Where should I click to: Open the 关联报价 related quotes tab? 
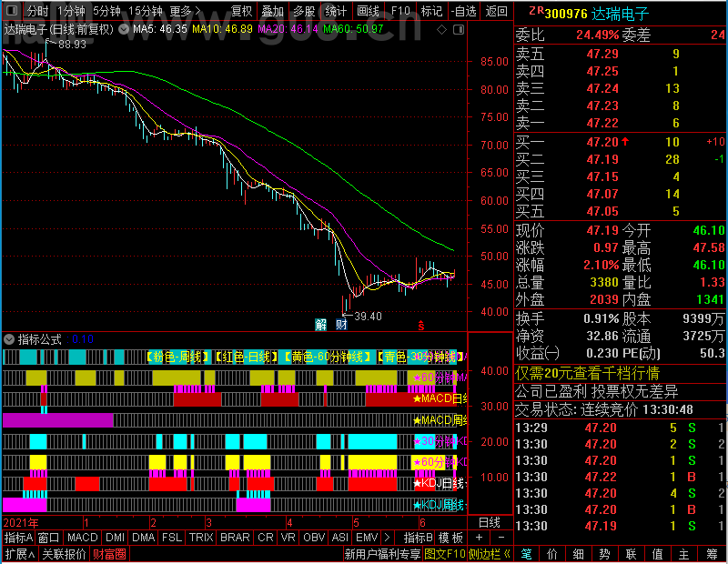[x=64, y=554]
